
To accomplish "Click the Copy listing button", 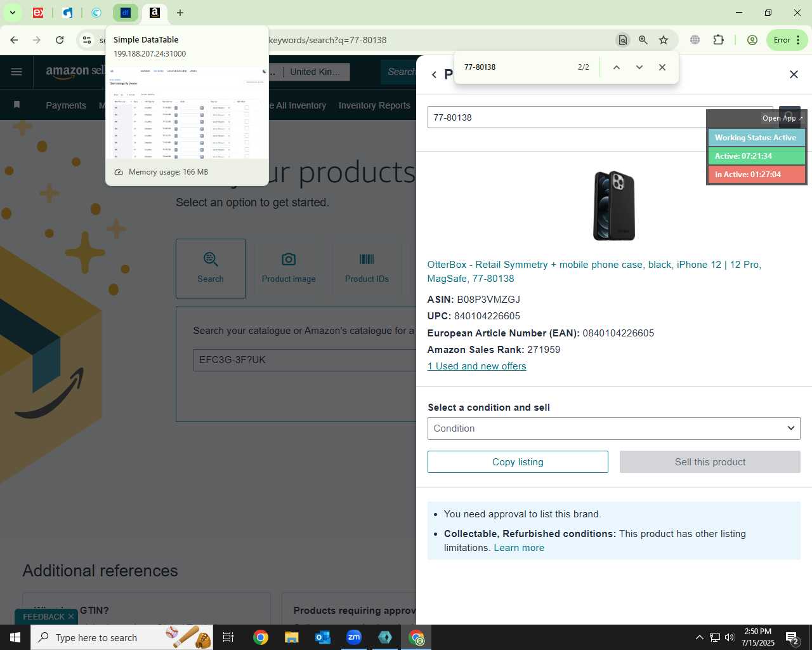I will [518, 462].
